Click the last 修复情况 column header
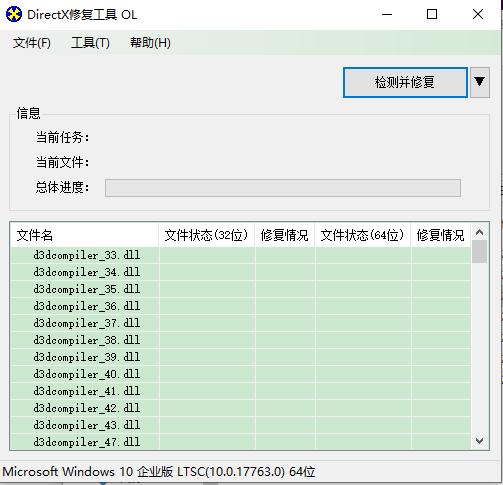Viewport: 503px width, 485px height. [441, 235]
